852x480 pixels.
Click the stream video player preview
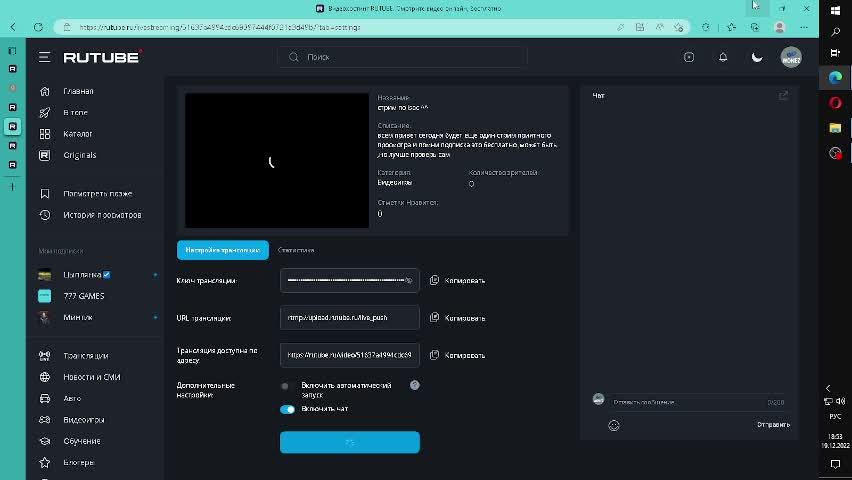[277, 160]
